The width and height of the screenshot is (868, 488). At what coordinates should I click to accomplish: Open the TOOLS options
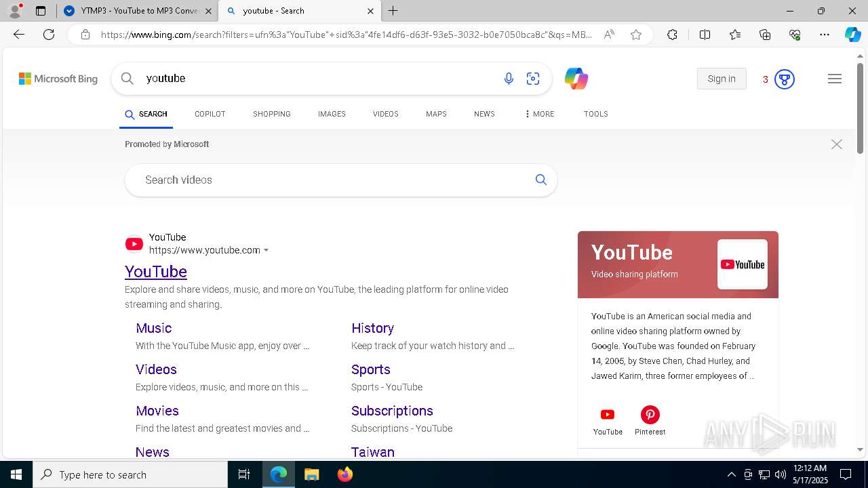pyautogui.click(x=596, y=114)
